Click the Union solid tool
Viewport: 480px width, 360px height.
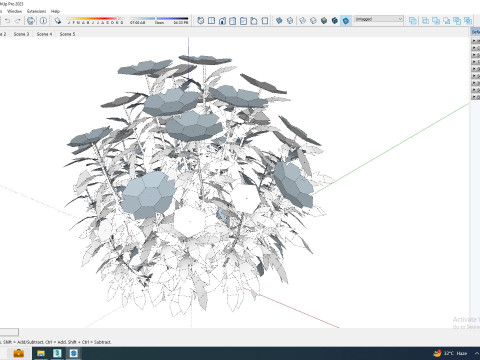pos(436,21)
